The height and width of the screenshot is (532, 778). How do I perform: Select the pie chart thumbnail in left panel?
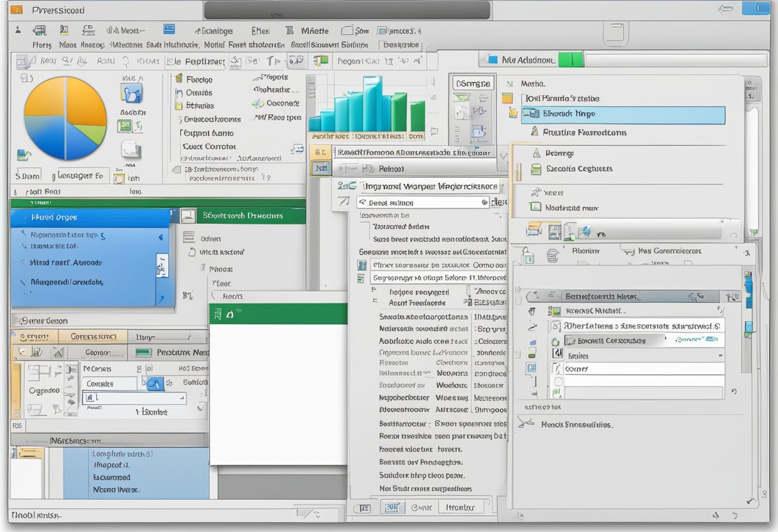64,118
